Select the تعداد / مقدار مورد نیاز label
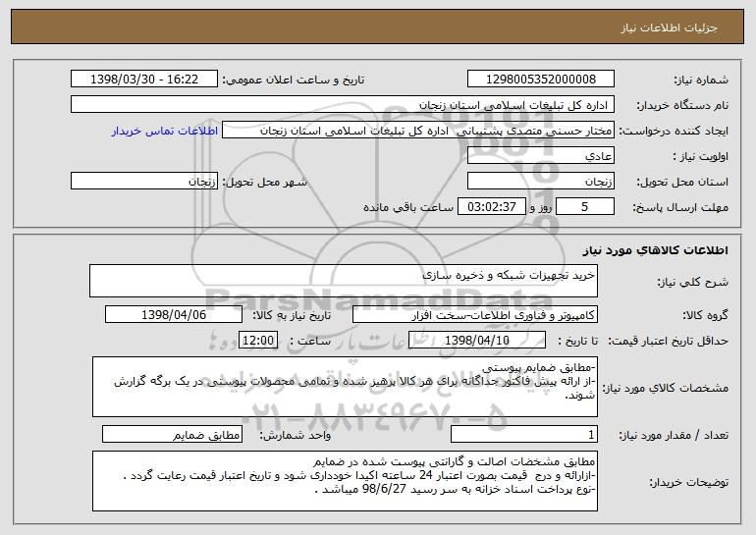 (674, 435)
